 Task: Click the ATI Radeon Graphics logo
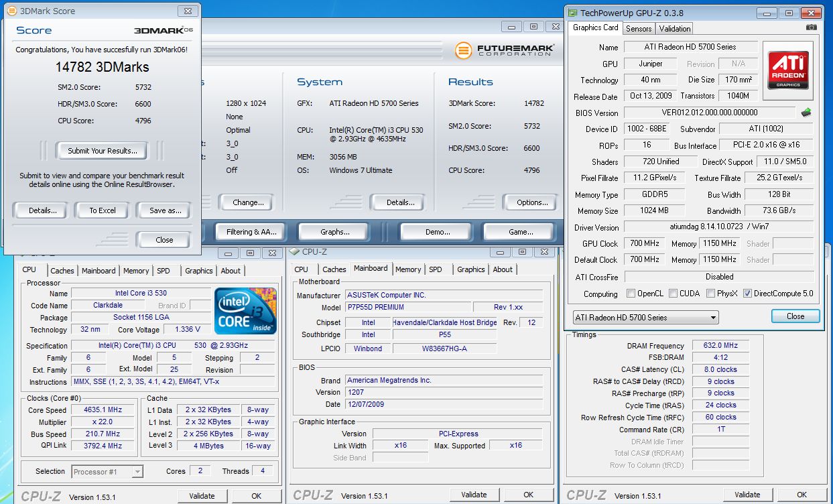tap(787, 72)
